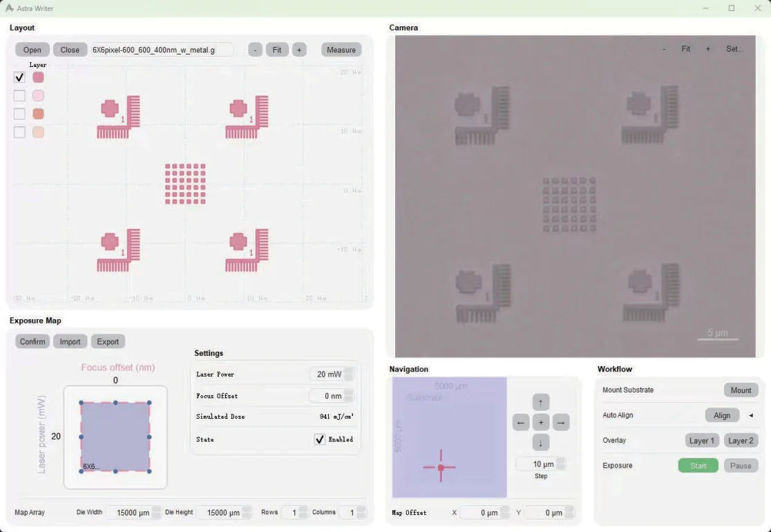Click the Step 10 µm field
771x532 pixels.
click(536, 464)
